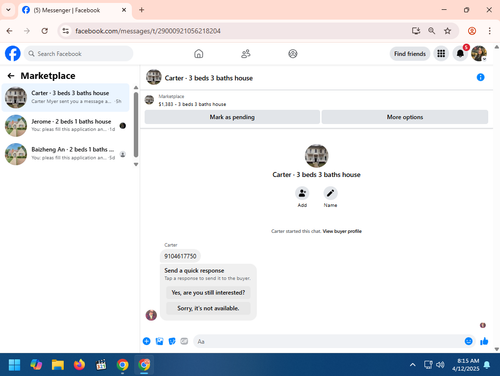The width and height of the screenshot is (500, 376).
Task: Go to the Facebook Home icon
Action: (199, 54)
